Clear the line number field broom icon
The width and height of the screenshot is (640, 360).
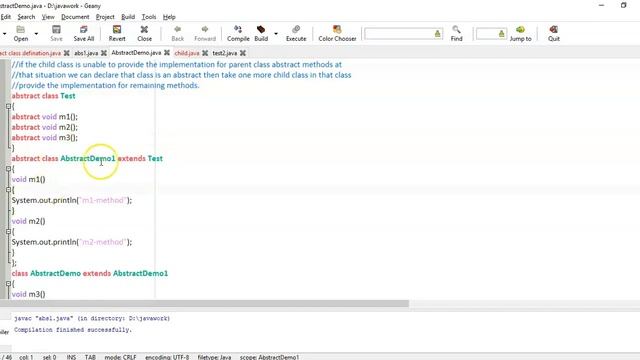(x=502, y=34)
